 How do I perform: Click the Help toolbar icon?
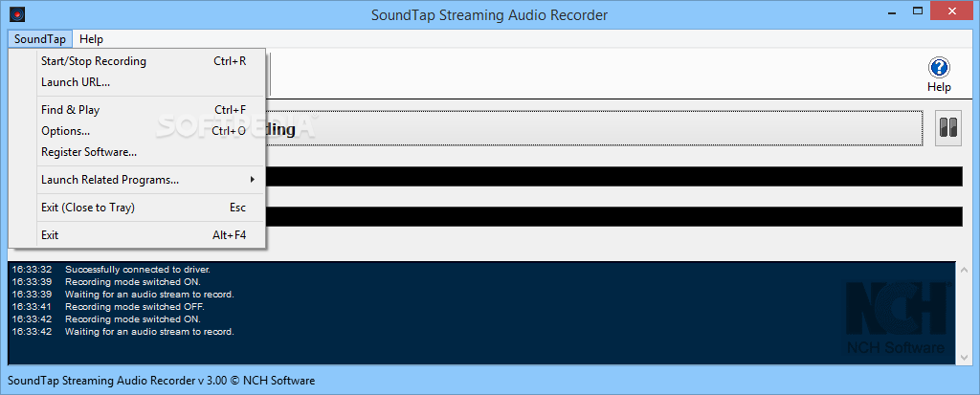coord(939,75)
